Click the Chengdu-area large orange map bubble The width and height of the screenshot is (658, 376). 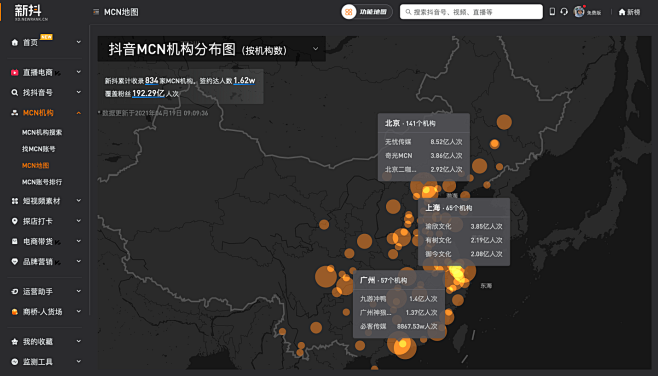pos(326,277)
